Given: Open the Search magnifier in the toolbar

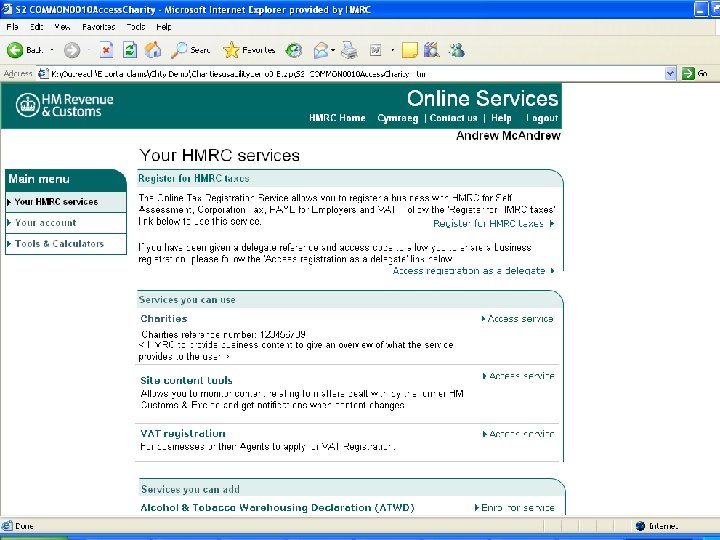Looking at the screenshot, I should [190, 50].
